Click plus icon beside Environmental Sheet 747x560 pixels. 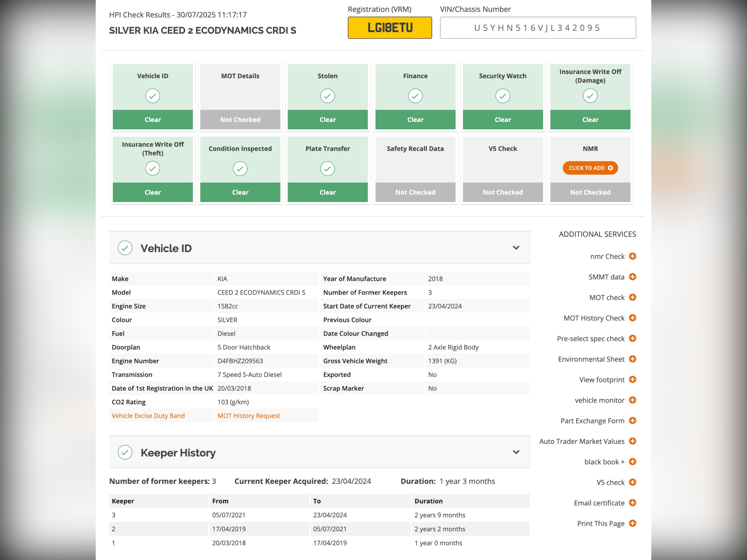pyautogui.click(x=633, y=359)
